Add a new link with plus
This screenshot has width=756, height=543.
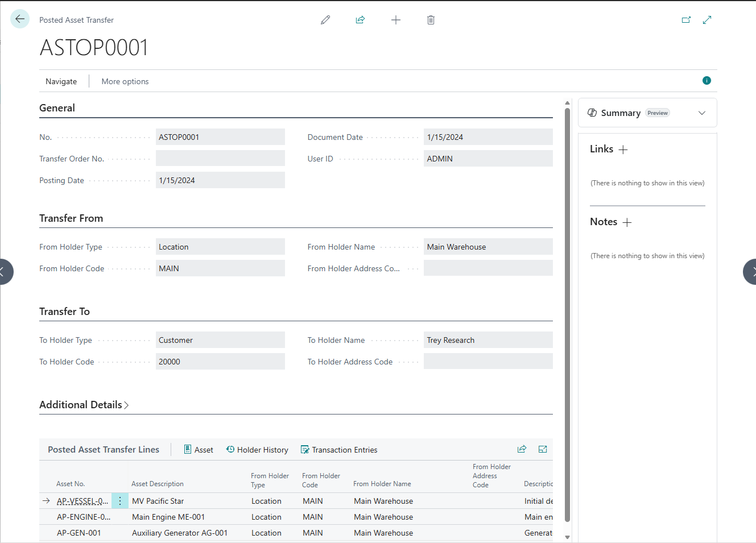(x=623, y=150)
